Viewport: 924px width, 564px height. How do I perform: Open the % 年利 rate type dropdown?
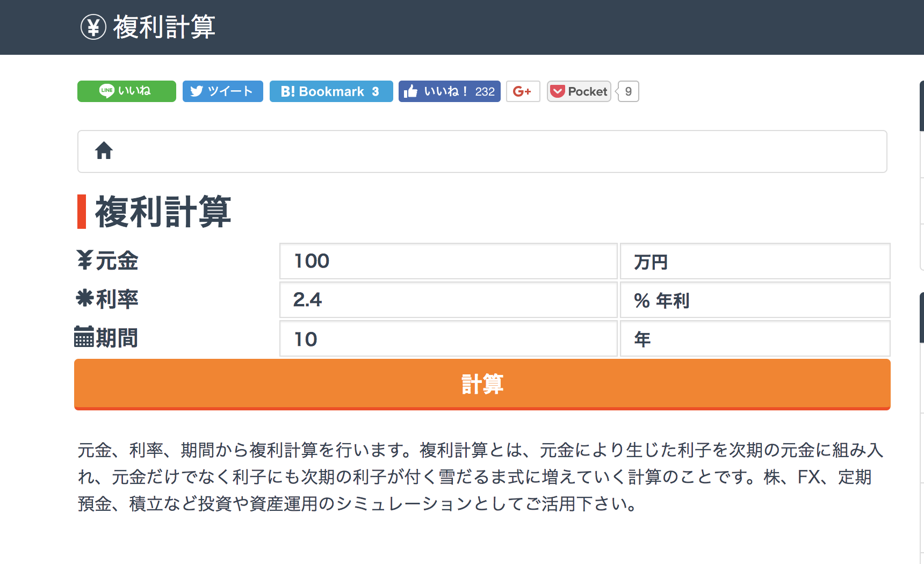pyautogui.click(x=755, y=300)
